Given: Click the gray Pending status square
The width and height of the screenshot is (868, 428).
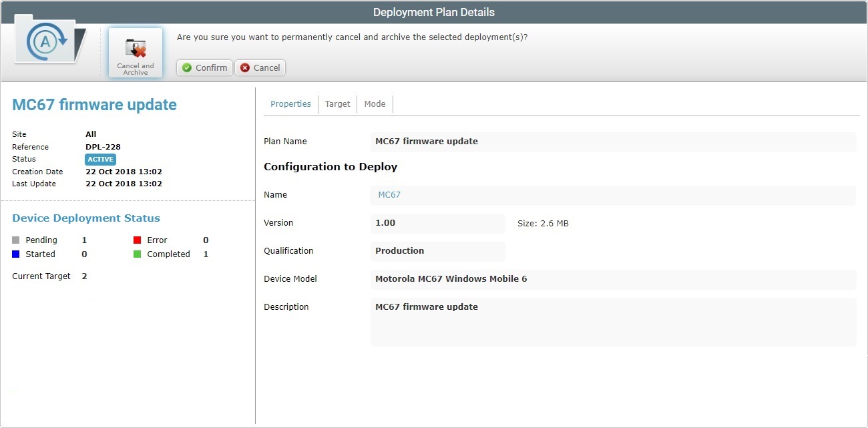Looking at the screenshot, I should point(14,240).
